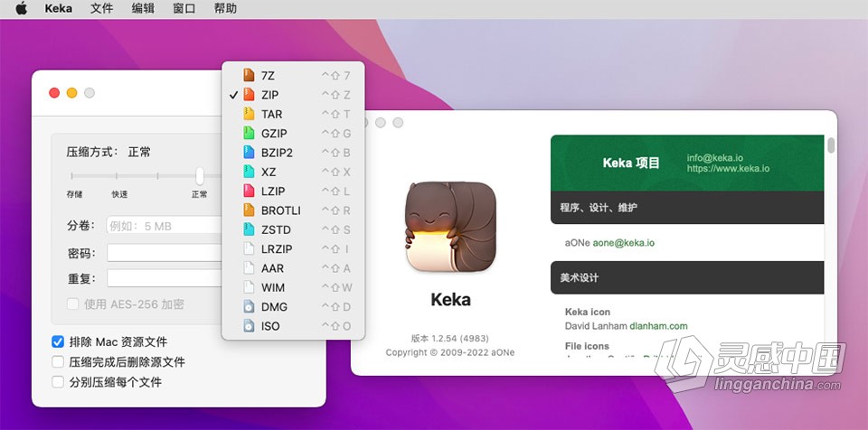
Task: Choose the ISO label in format menu
Action: pos(270,326)
